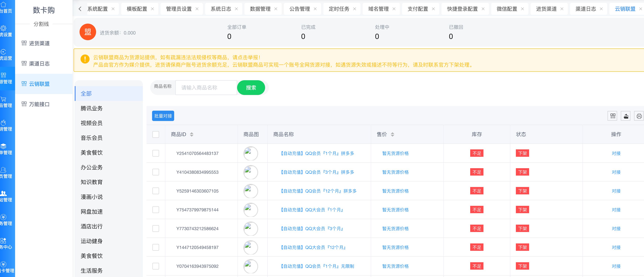This screenshot has width=644, height=277.
Task: Open 万能接口 in the side menu
Action: coord(44,104)
